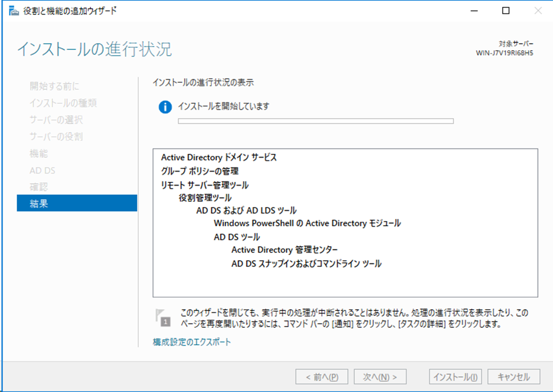Click the 対象サーバー label
Image resolution: width=553 pixels, height=392 pixels.
(516, 44)
